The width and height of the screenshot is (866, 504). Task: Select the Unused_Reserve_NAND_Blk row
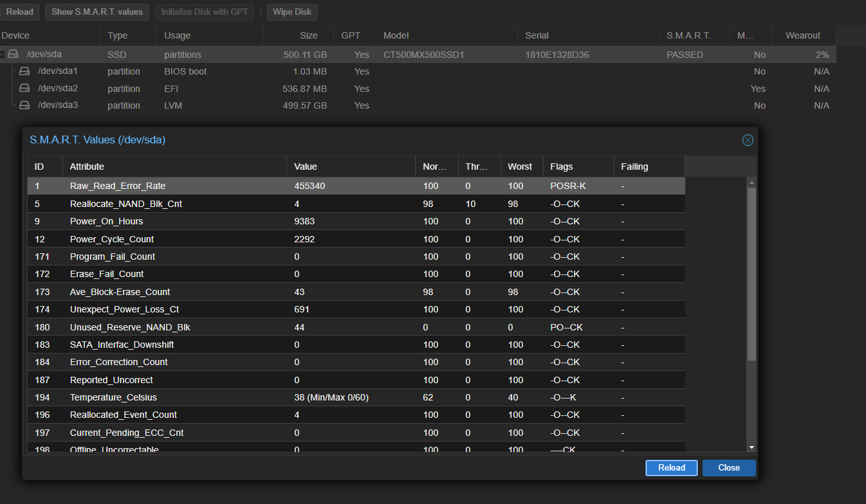[x=356, y=327]
